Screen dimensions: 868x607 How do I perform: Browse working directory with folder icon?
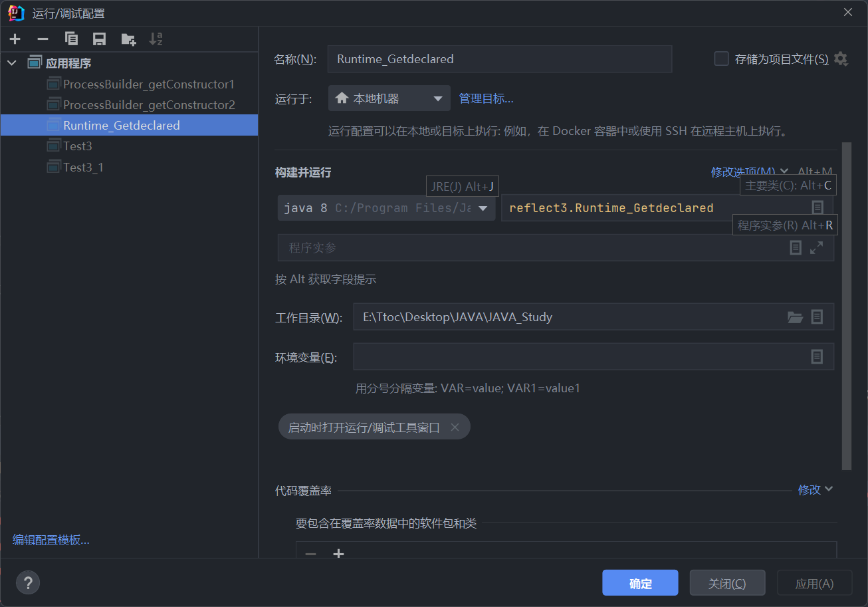tap(795, 317)
